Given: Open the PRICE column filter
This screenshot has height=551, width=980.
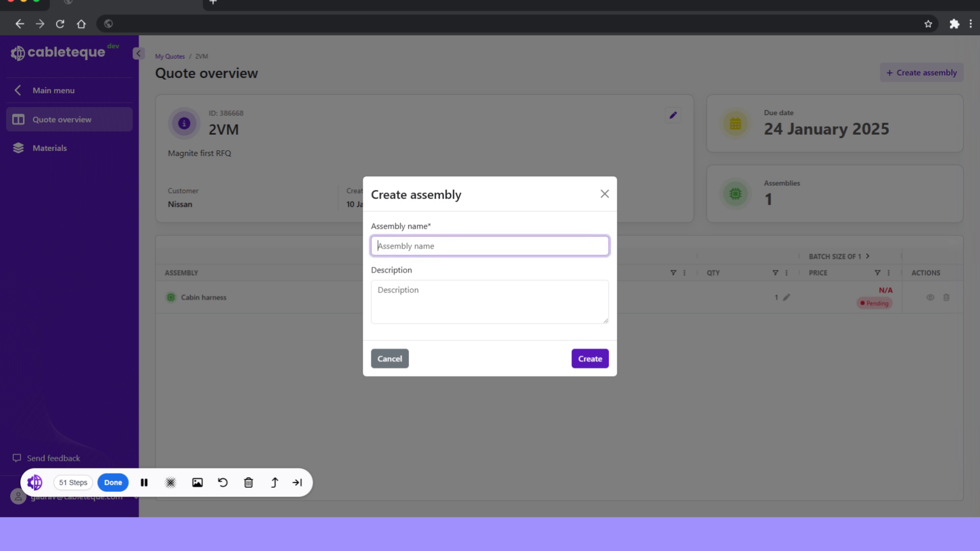Looking at the screenshot, I should point(877,272).
